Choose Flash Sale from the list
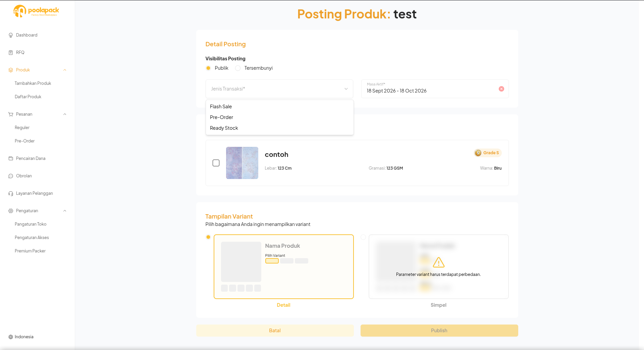 [279, 107]
